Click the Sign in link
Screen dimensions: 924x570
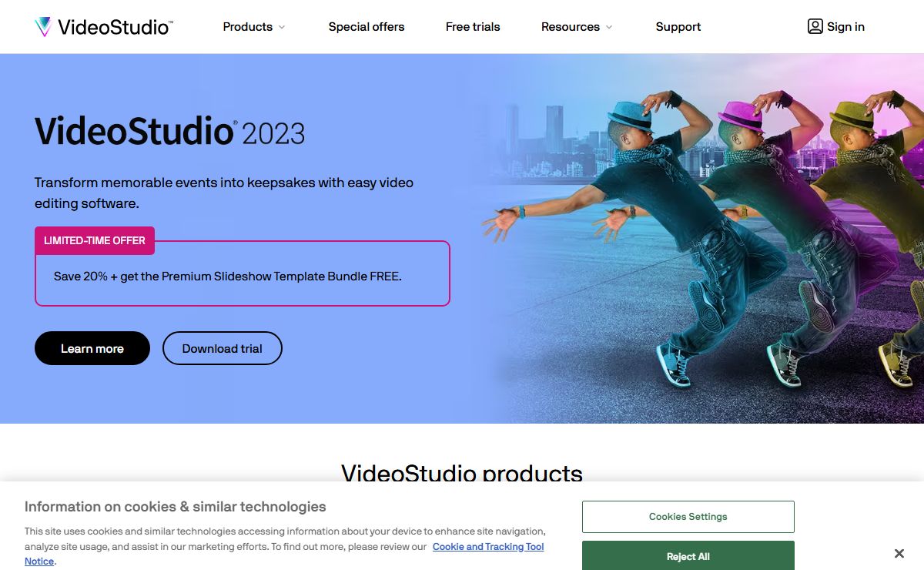tap(835, 27)
